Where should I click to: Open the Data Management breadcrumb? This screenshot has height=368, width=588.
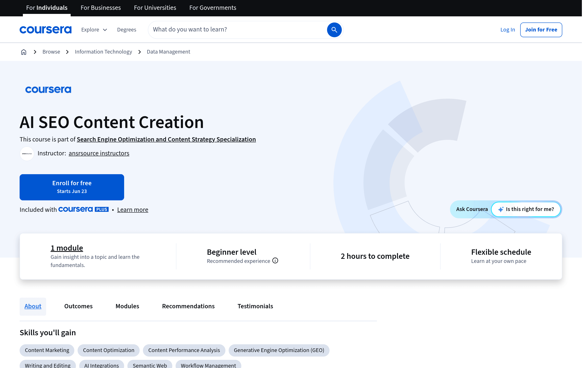click(168, 52)
